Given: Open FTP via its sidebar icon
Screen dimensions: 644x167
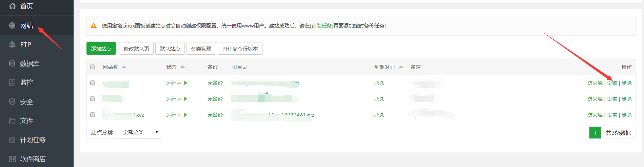Looking at the screenshot, I should [12, 44].
